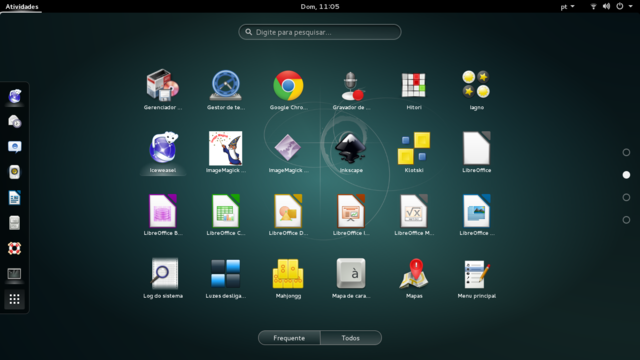Switch to the Todos tab

pyautogui.click(x=351, y=338)
